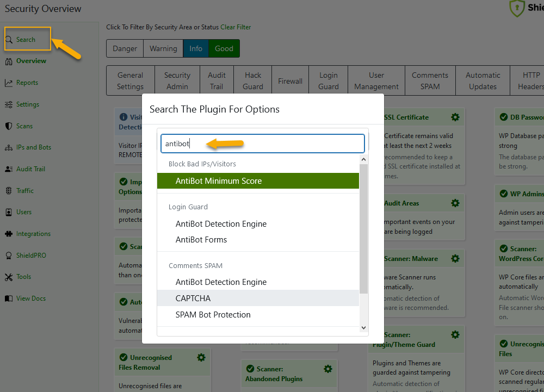Choose Comments SPAM AntiBot Detection Engine result
This screenshot has height=392, width=544.
pos(258,282)
